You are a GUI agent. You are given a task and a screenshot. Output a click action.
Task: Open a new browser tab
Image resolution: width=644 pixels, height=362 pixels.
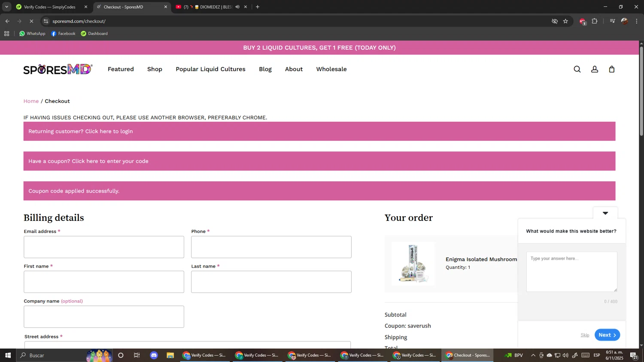click(x=258, y=7)
